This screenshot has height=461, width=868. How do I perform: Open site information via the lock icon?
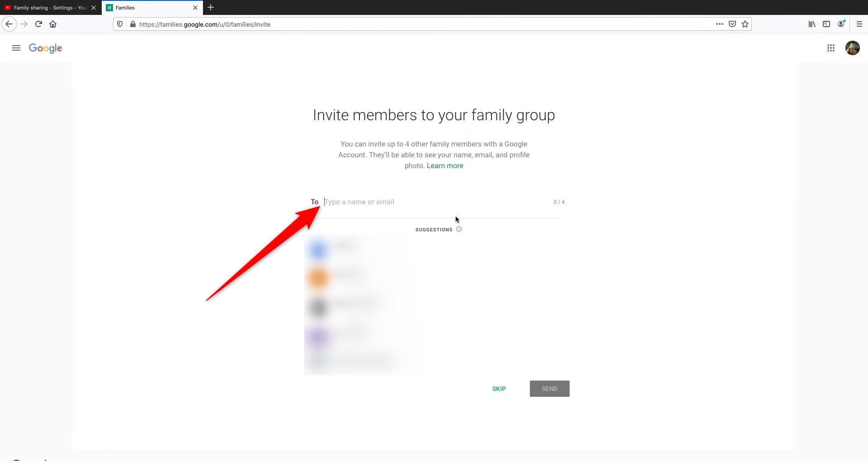tap(133, 24)
